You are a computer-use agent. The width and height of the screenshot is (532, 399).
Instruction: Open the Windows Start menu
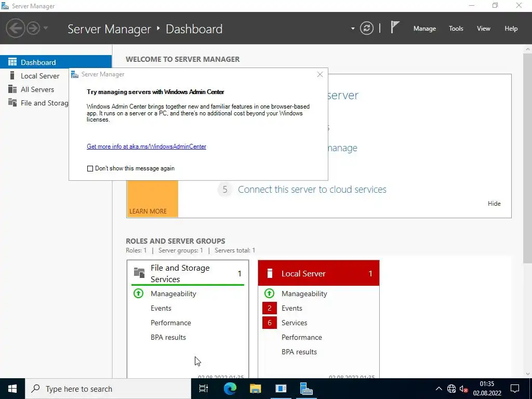coord(12,389)
